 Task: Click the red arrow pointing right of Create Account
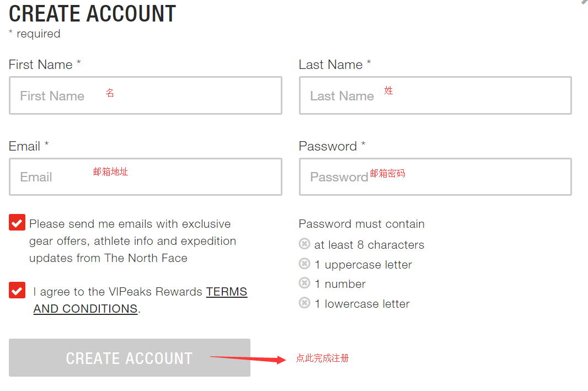[x=247, y=359]
